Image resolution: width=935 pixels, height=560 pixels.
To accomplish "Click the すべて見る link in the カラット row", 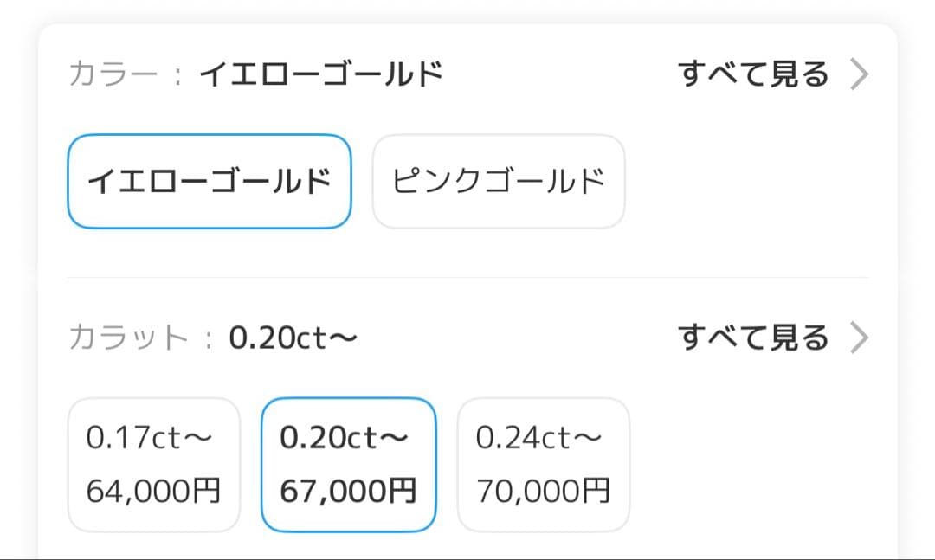I will [x=753, y=338].
